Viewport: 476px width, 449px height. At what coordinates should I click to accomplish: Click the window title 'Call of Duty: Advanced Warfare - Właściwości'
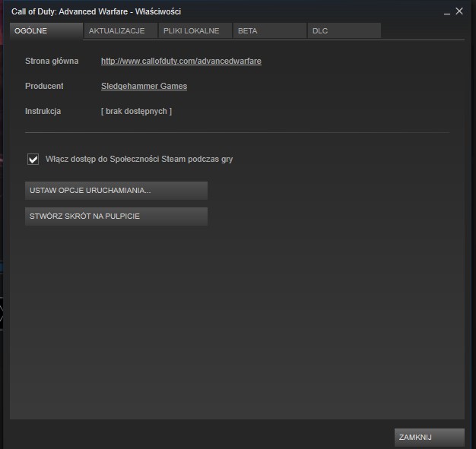[96, 11]
